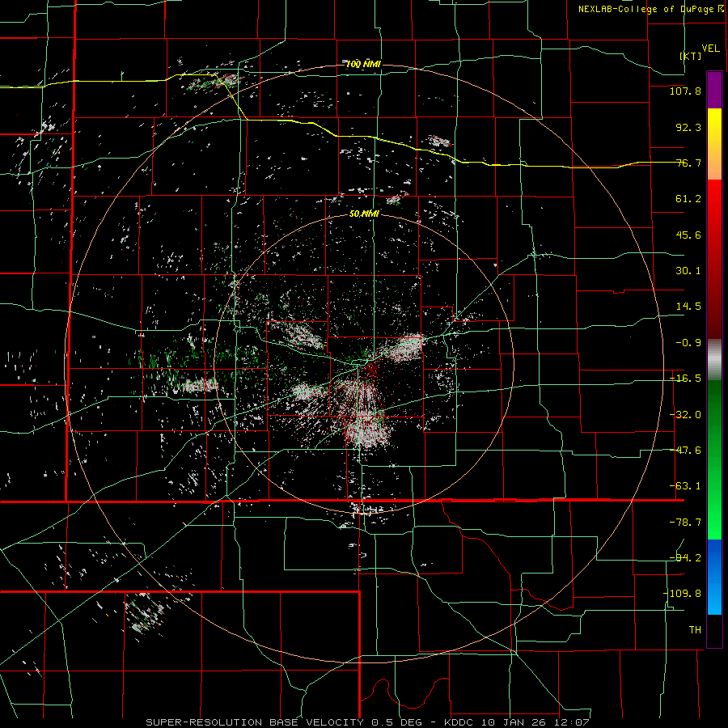
Task: Click the 100 NMI range ring label
Action: coord(363,64)
